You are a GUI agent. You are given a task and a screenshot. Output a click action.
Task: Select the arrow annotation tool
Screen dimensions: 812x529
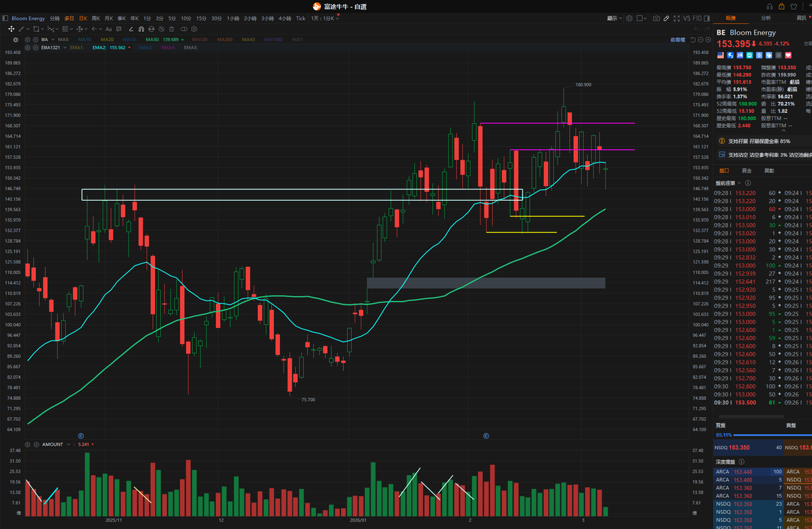(93, 29)
